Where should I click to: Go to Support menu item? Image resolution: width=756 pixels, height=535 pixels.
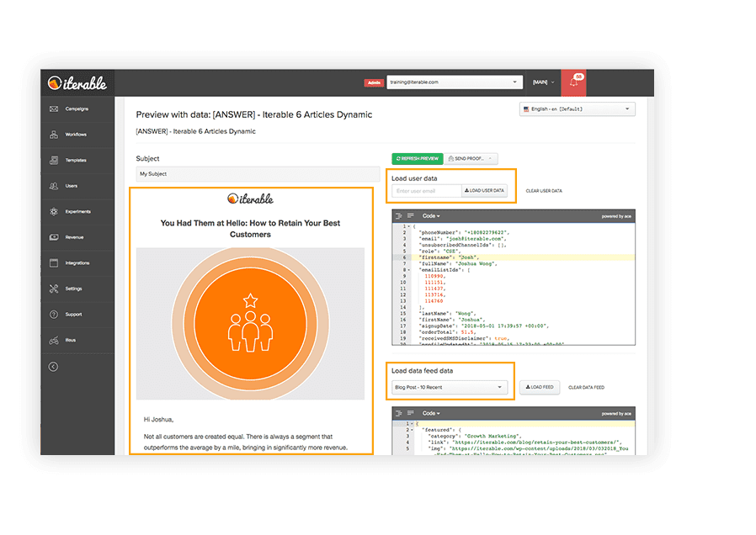(74, 315)
